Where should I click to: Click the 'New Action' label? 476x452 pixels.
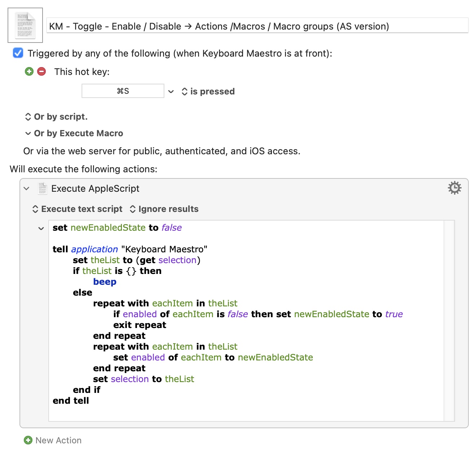(58, 440)
